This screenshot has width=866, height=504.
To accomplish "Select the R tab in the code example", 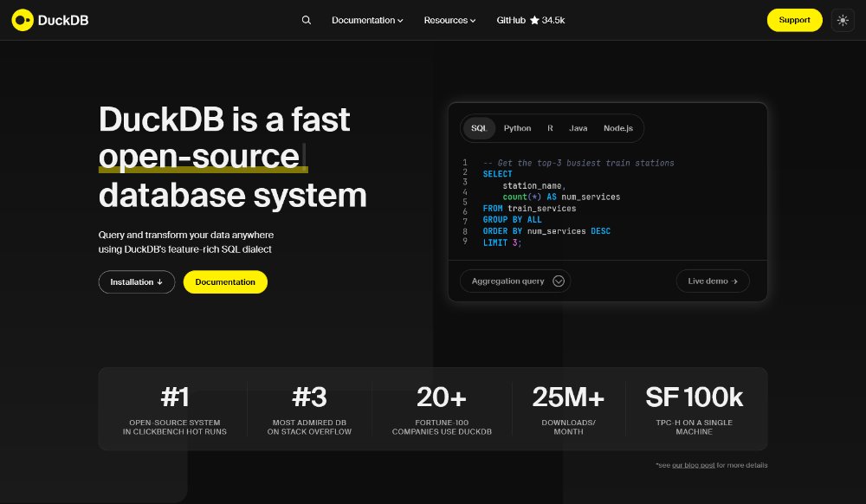I will coord(550,127).
